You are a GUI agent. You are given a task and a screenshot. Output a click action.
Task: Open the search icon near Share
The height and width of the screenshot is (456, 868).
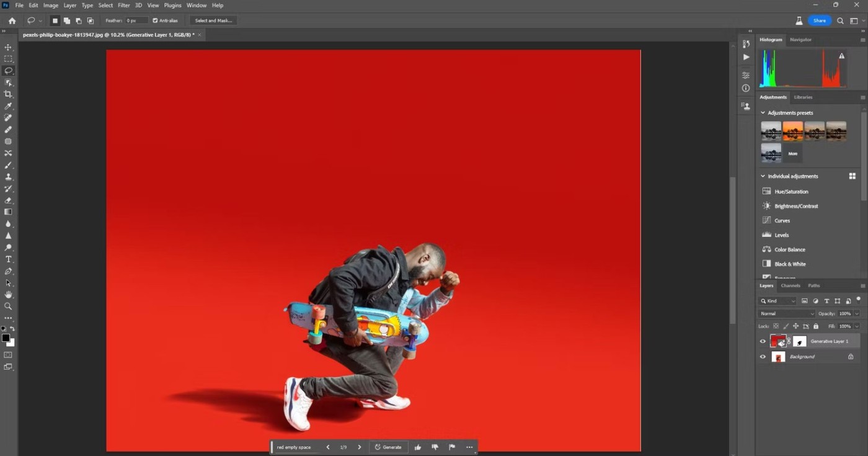tap(840, 20)
